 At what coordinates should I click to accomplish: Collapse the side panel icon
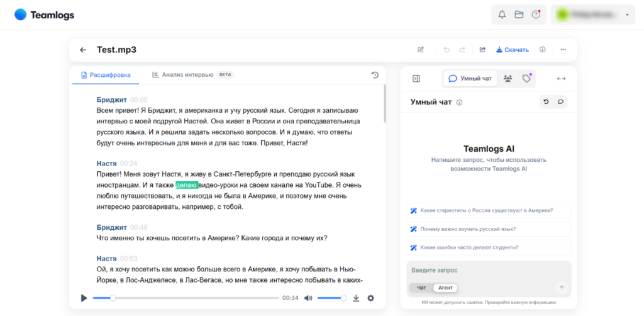[416, 79]
